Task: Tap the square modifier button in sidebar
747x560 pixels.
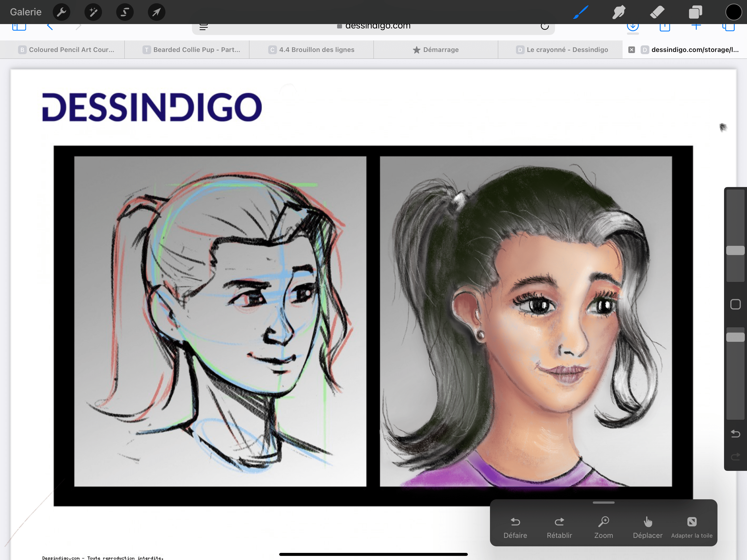Action: [x=735, y=304]
